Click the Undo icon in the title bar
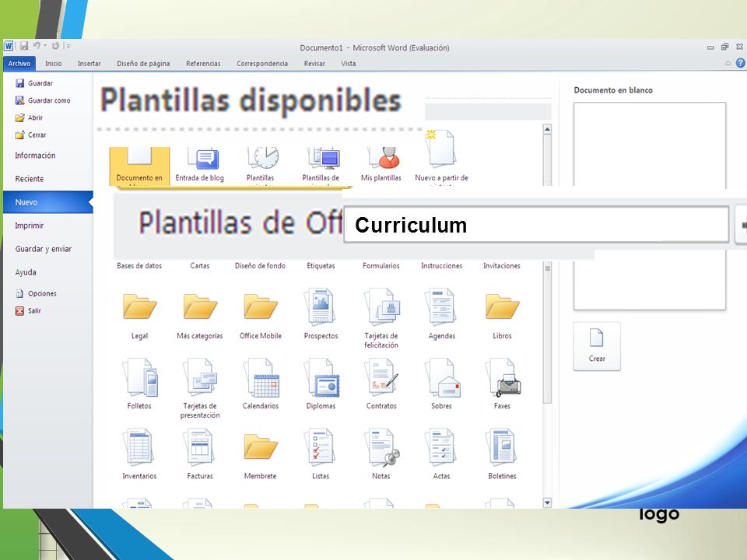 point(37,46)
